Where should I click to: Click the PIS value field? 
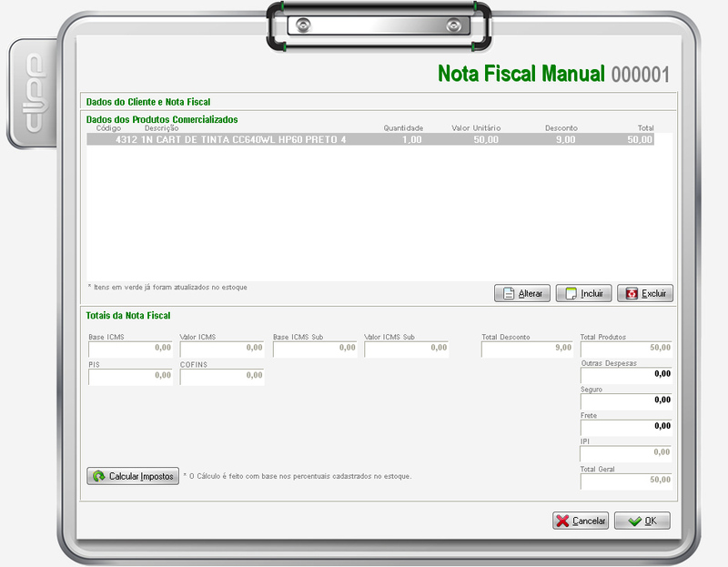[x=130, y=375]
